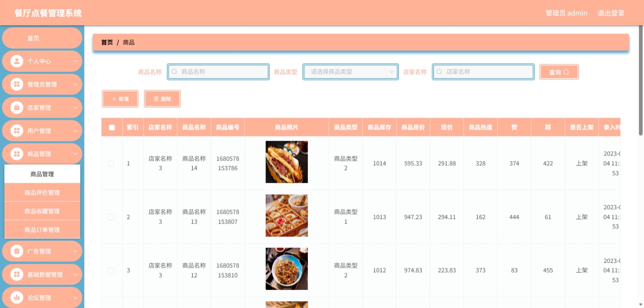Open row 3 noodle bowl product photo
This screenshot has height=308, width=644.
coord(287,269)
